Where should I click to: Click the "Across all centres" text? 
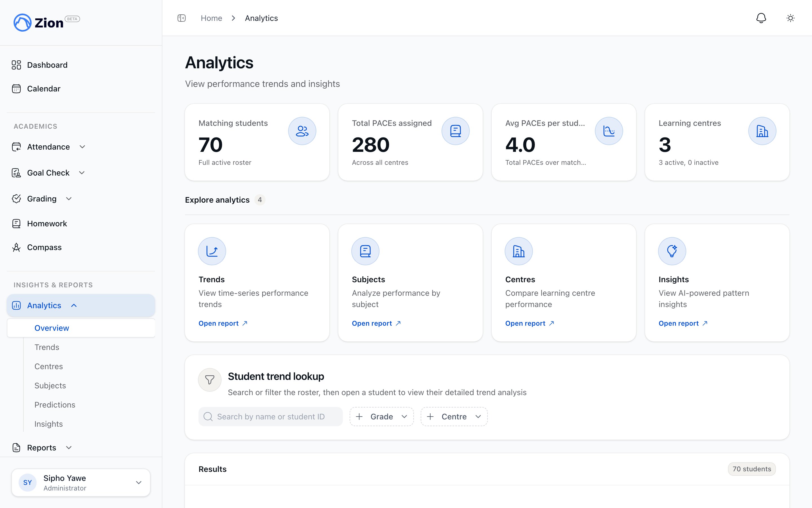pyautogui.click(x=380, y=163)
